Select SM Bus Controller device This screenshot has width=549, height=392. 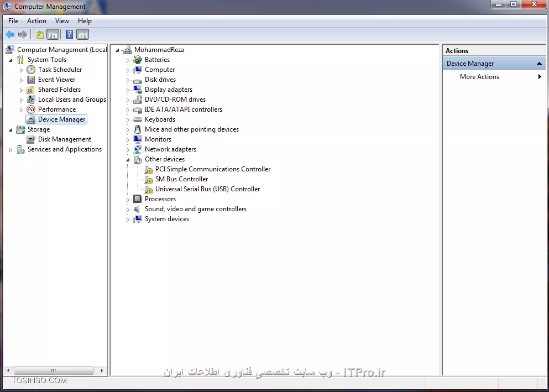click(x=182, y=179)
